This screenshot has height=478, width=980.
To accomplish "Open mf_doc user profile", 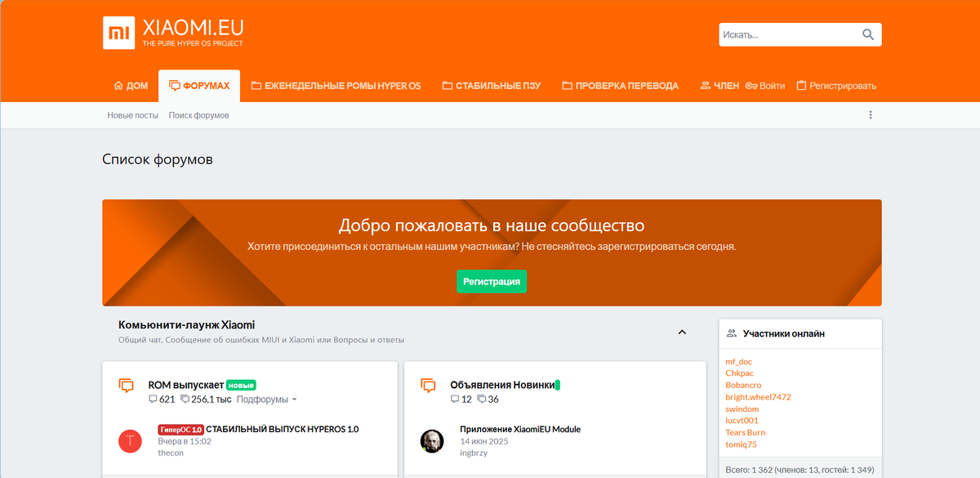I will tap(739, 361).
